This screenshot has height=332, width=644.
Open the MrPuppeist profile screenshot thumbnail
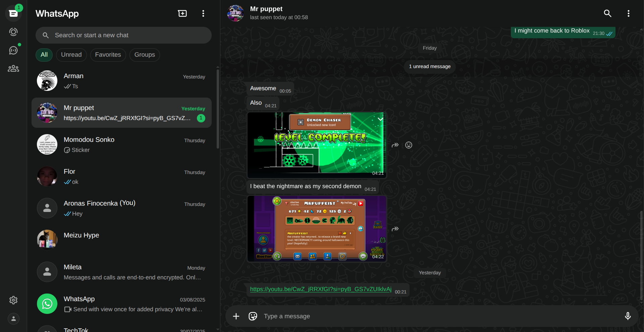(317, 229)
